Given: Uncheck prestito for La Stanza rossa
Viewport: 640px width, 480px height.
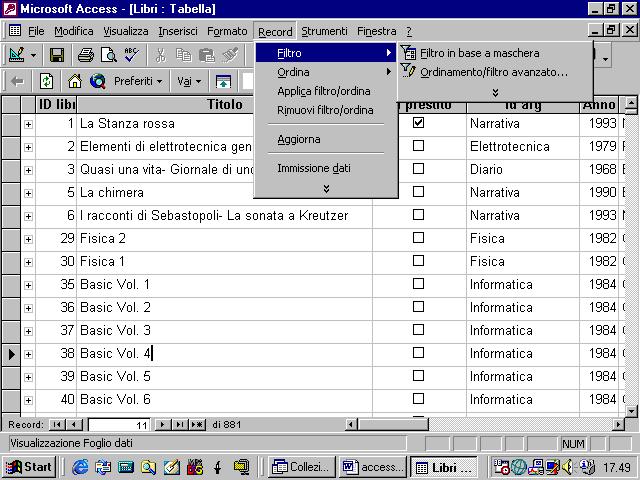Looking at the screenshot, I should (418, 123).
